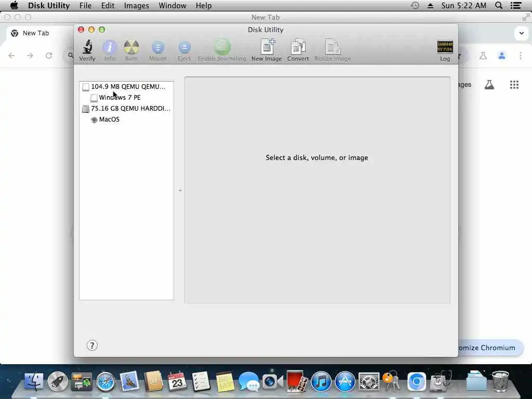Open the File menu
Screen dimensions: 532x399
point(86,5)
